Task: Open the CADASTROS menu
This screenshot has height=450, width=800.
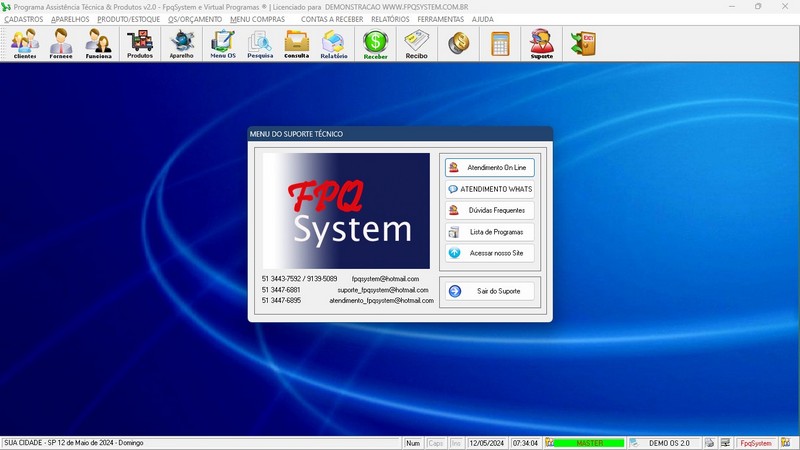Action: click(23, 19)
